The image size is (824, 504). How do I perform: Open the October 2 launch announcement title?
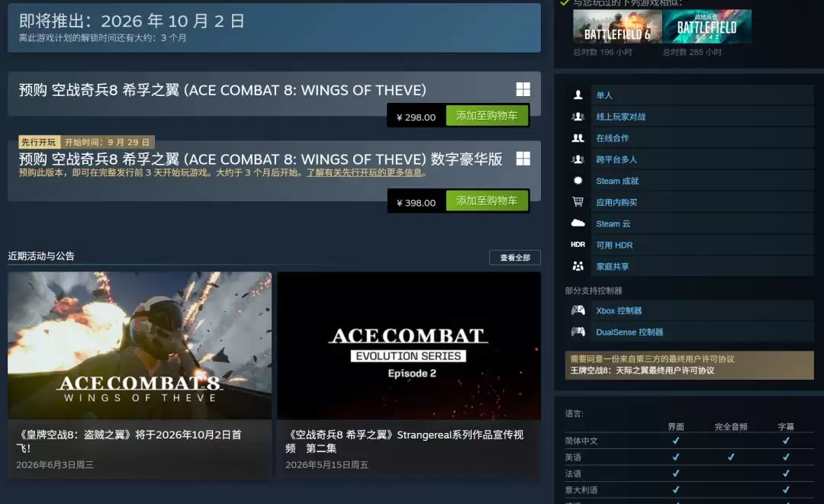(x=129, y=441)
